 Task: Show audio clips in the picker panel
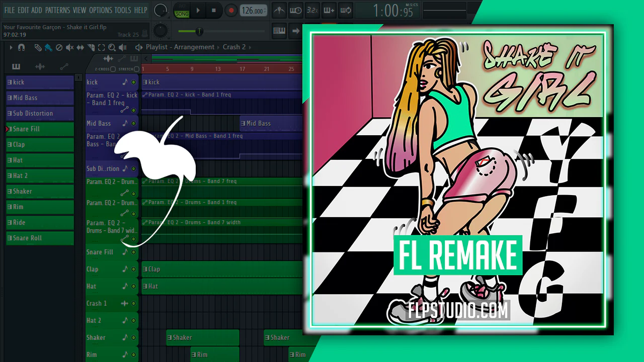(40, 66)
